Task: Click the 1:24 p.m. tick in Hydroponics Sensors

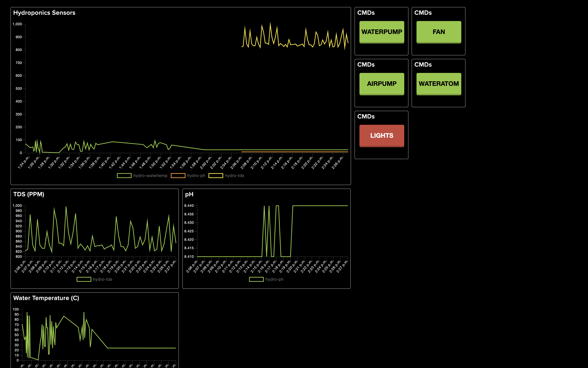Action: pyautogui.click(x=24, y=163)
